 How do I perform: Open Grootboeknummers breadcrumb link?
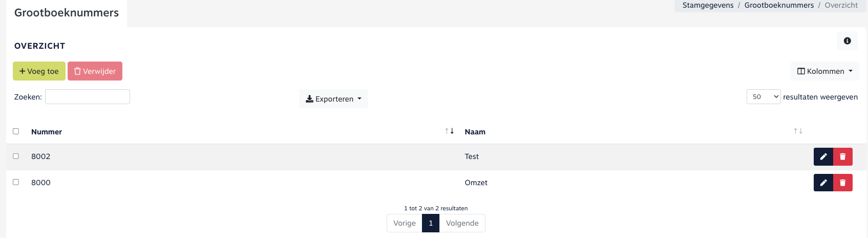(x=778, y=5)
